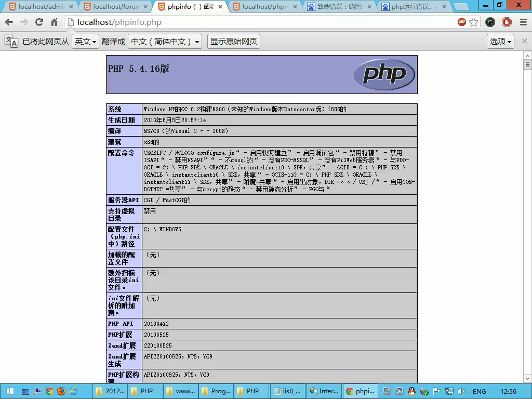Click the build date '2013年6月5日20:57:14'
The height and width of the screenshot is (399, 532).
(x=175, y=120)
